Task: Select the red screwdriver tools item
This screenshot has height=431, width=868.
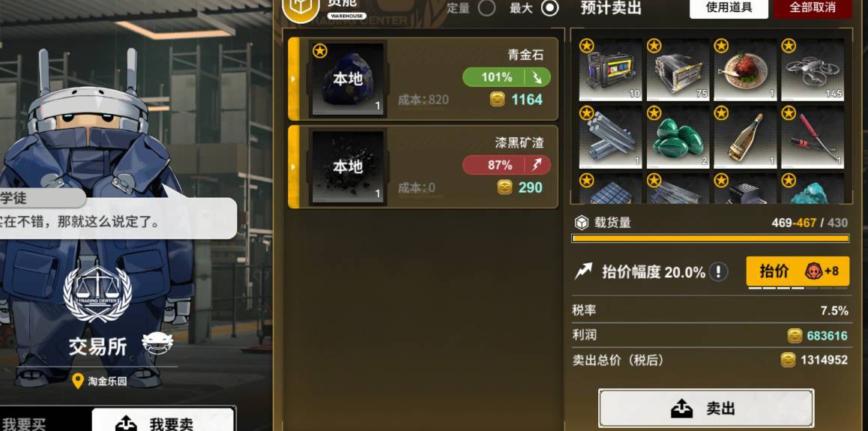Action: click(812, 137)
